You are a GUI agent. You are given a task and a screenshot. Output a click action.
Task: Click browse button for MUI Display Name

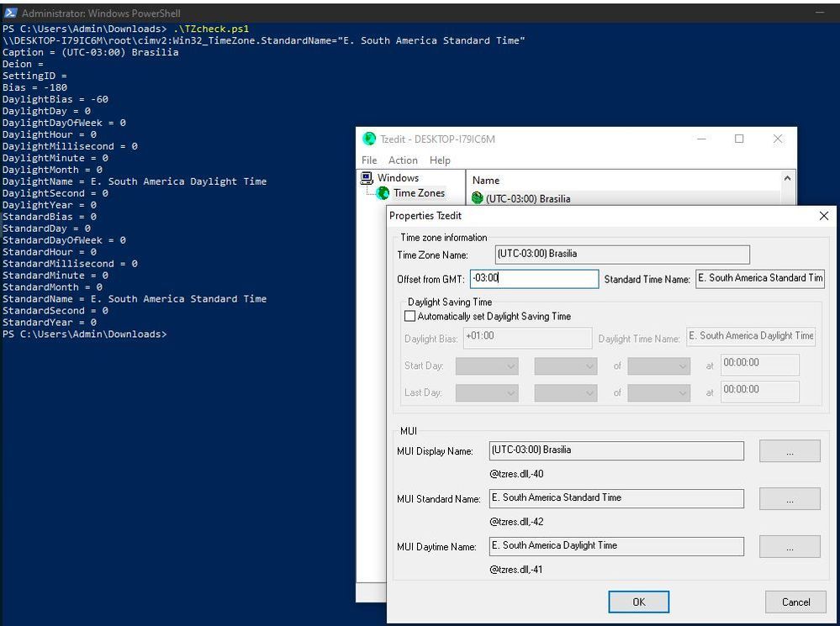point(790,451)
